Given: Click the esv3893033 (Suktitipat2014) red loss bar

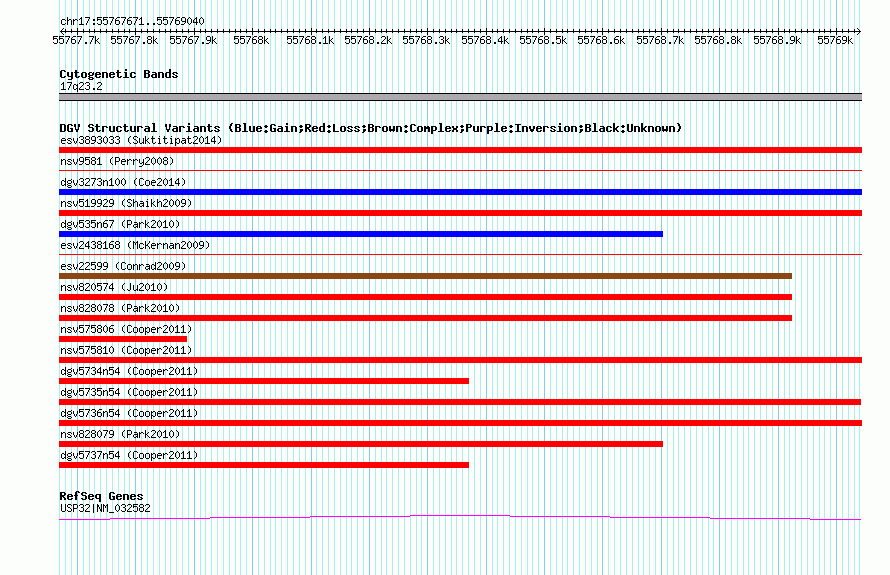Looking at the screenshot, I should point(460,150).
